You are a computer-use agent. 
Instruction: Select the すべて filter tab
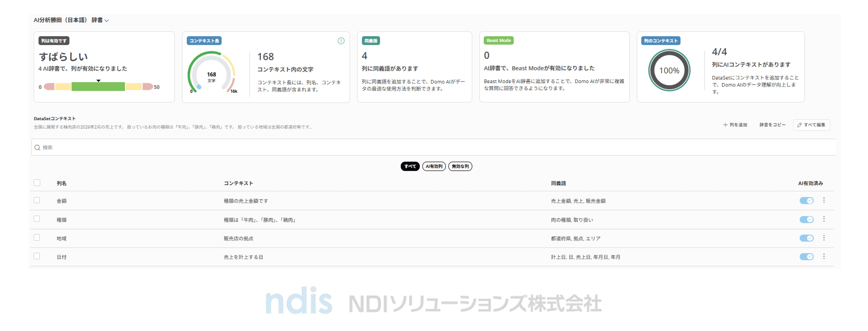(x=410, y=166)
